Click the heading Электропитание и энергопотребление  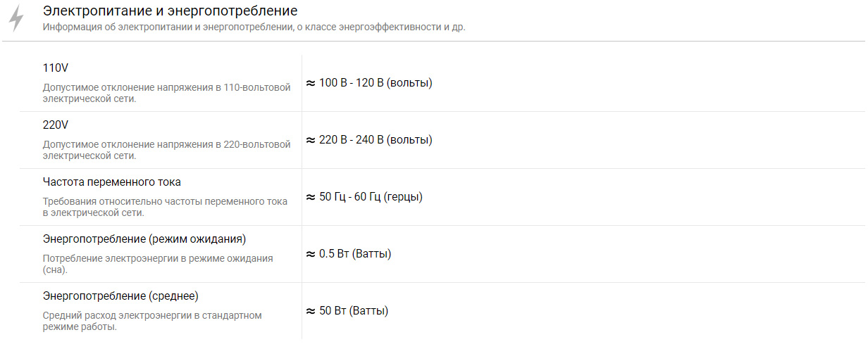170,11
